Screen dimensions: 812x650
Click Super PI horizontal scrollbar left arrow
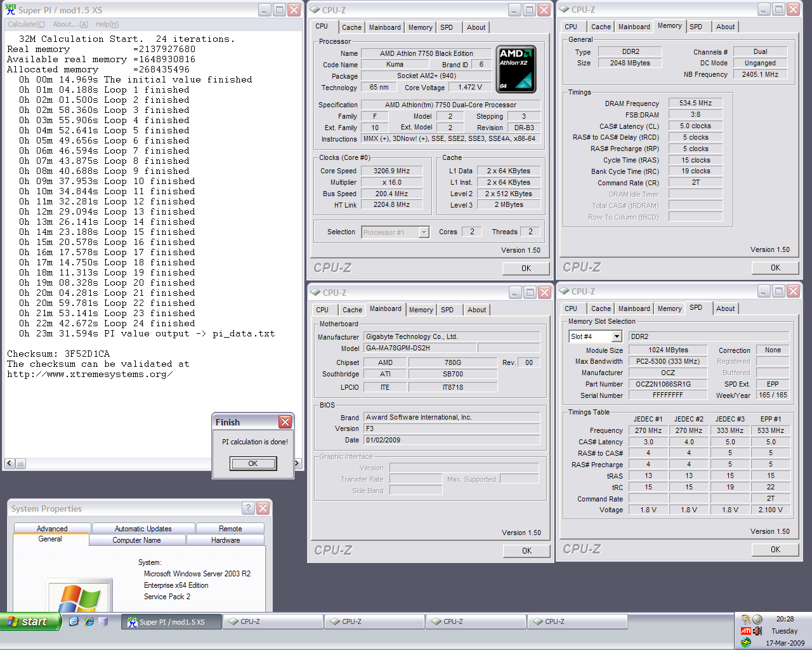click(9, 463)
